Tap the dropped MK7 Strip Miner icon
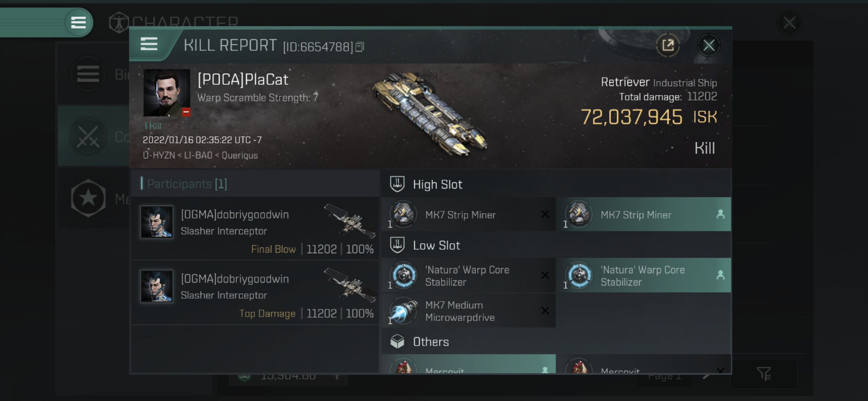 [x=579, y=214]
